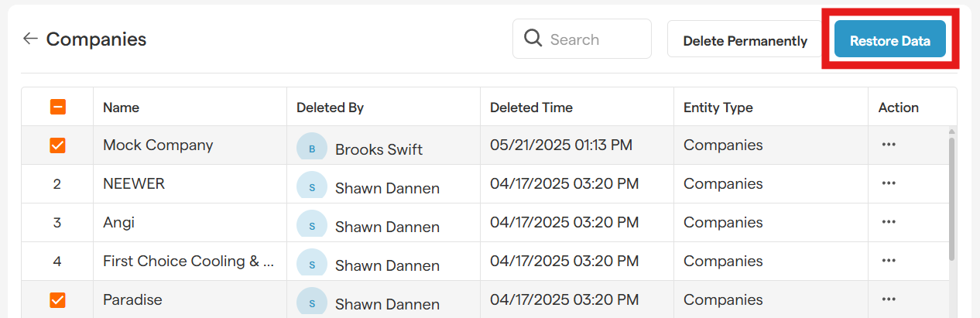Sort by Deleted Time column header
Screen dimensions: 980x318
(531, 108)
